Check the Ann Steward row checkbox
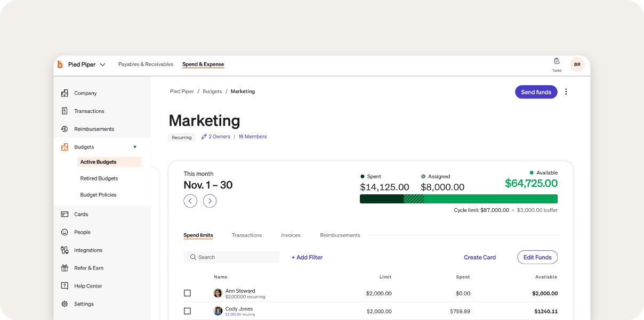 point(187,293)
